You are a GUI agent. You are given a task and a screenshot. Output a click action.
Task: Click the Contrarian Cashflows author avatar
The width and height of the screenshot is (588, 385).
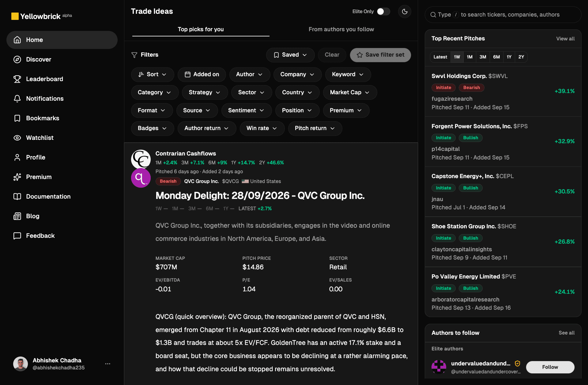pyautogui.click(x=141, y=159)
